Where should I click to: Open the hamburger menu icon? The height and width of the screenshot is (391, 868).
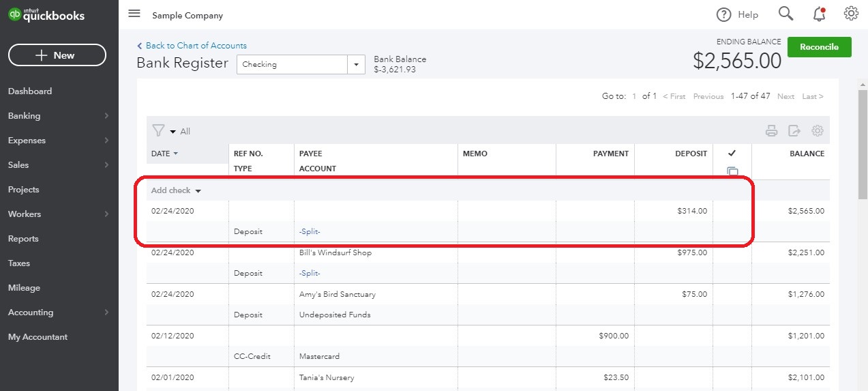[134, 14]
